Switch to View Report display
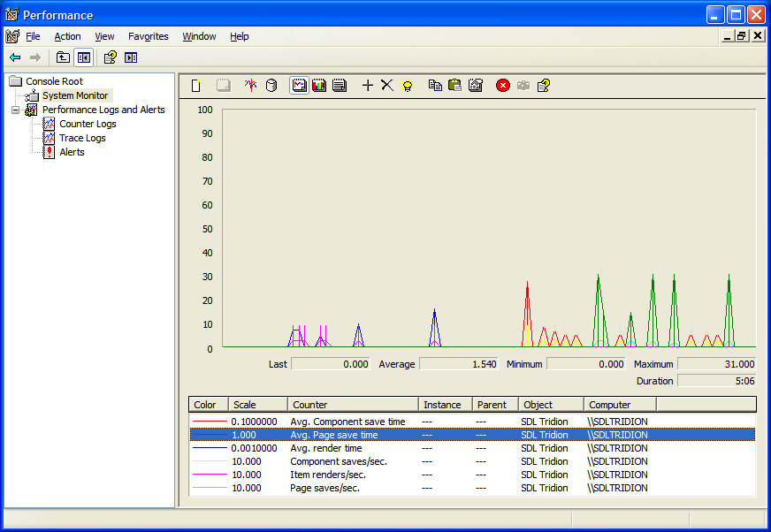 pos(339,86)
